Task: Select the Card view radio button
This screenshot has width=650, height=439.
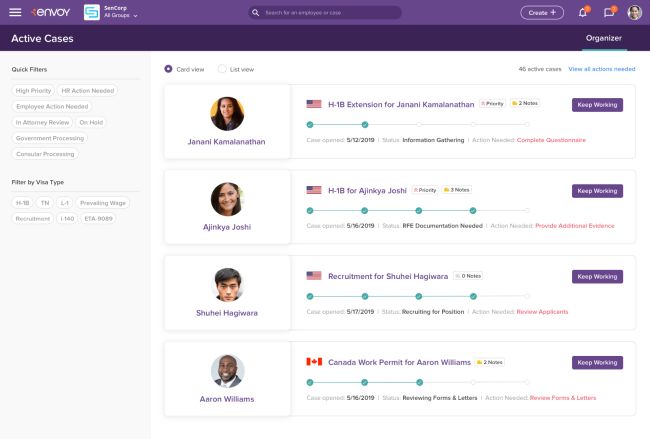Action: click(168, 69)
